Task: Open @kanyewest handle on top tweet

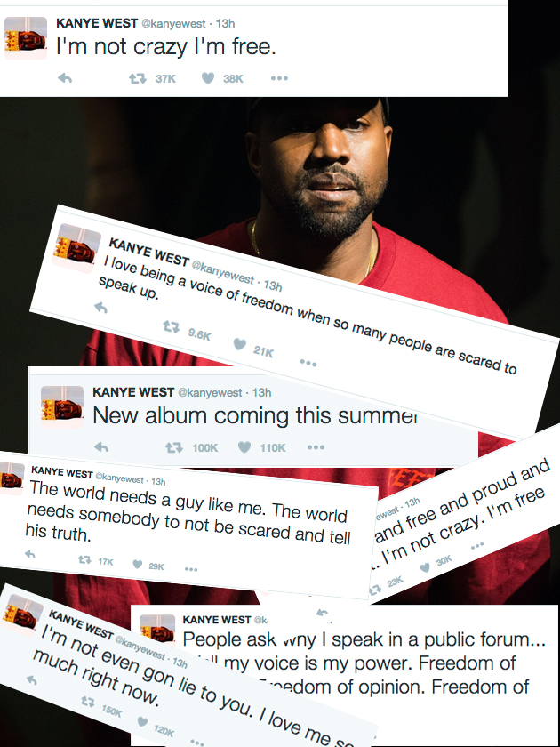Action: (x=175, y=23)
